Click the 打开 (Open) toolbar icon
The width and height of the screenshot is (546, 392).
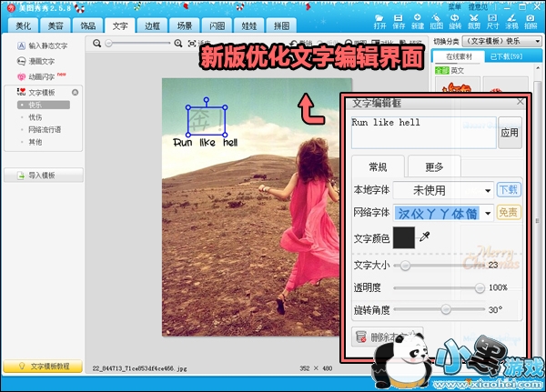pos(379,21)
